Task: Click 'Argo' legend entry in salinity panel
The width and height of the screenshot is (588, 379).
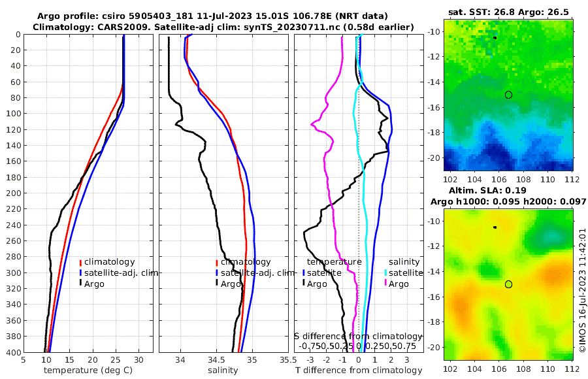Action: click(231, 284)
